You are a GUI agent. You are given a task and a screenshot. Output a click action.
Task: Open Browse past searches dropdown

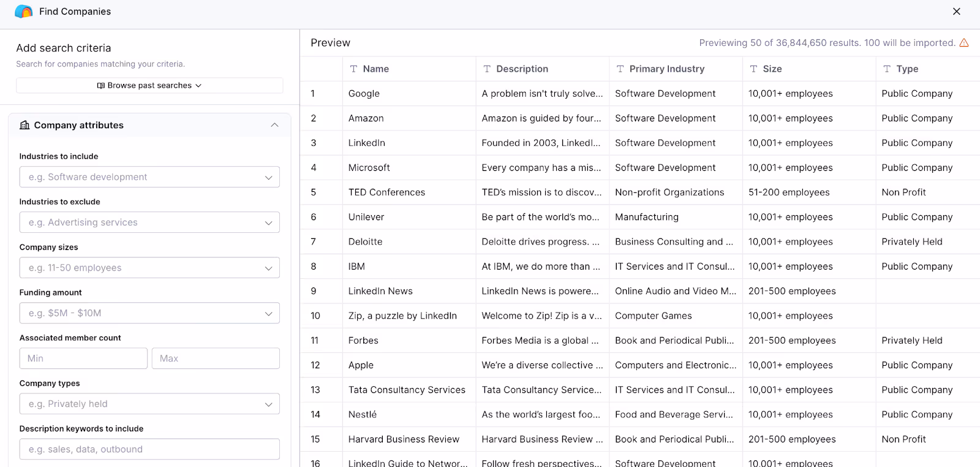(149, 86)
